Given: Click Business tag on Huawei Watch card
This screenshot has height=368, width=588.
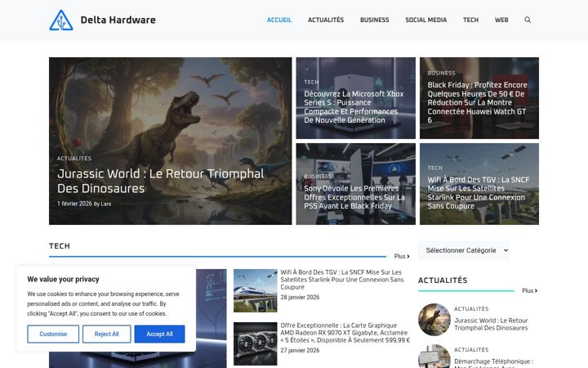Looking at the screenshot, I should click(x=441, y=74).
